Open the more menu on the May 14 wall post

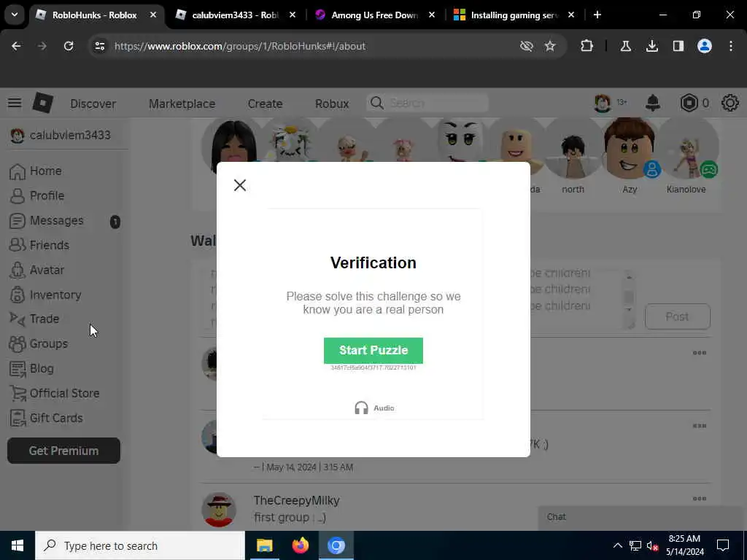700,426
